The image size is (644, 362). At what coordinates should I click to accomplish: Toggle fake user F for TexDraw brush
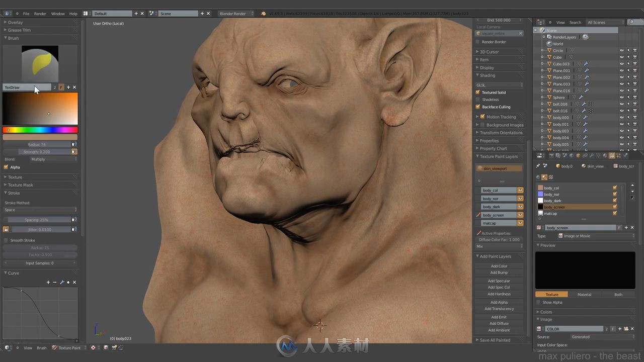[x=61, y=87]
